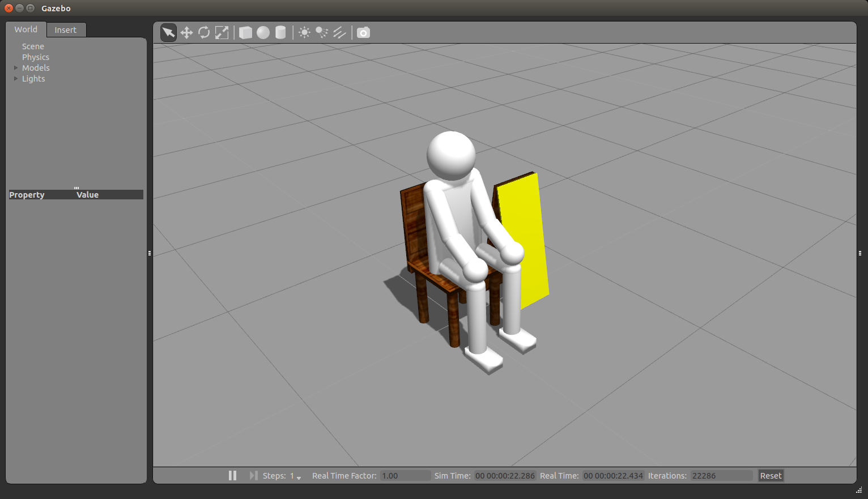Viewport: 868px width, 499px height.
Task: Expand the Lights tree item
Action: tap(16, 79)
